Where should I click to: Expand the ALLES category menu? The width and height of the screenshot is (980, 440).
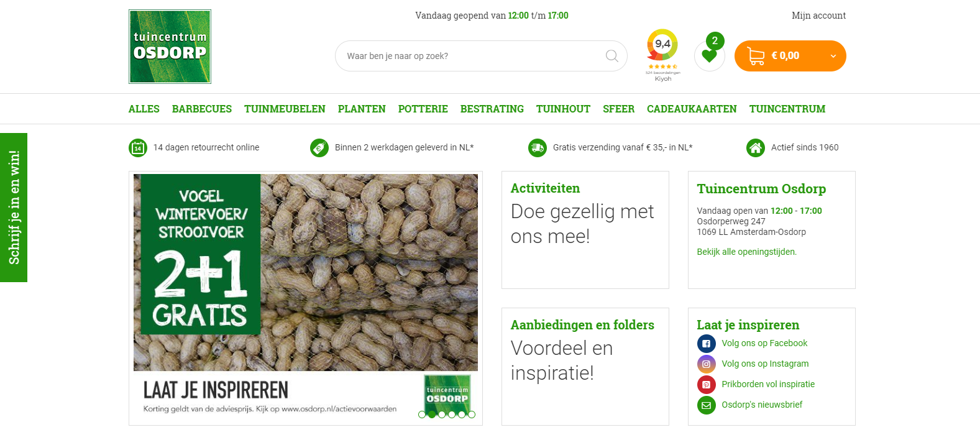coord(144,109)
